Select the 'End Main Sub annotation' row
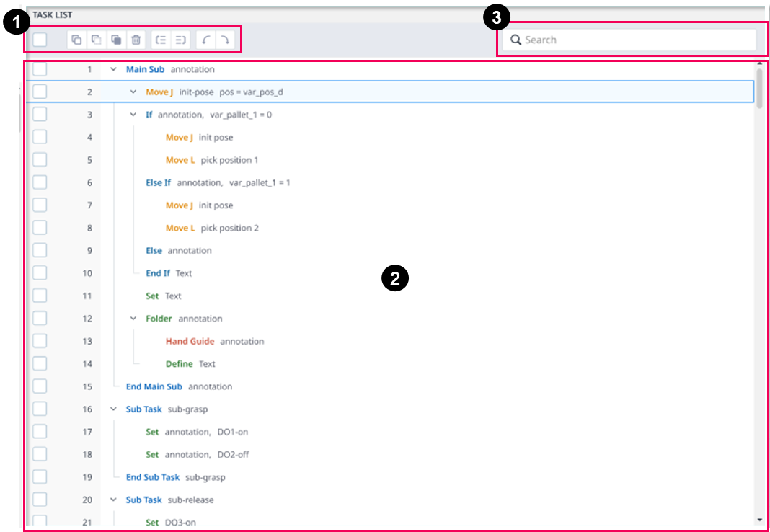This screenshot has height=532, width=770. point(390,386)
